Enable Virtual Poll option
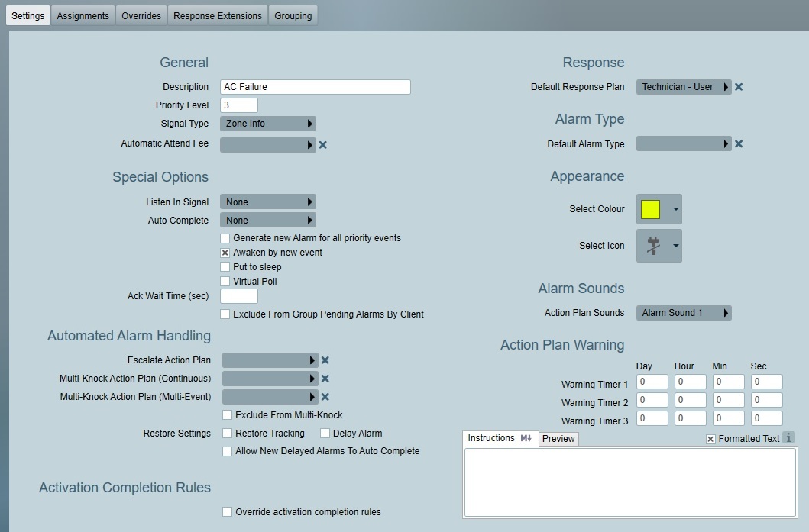This screenshot has width=809, height=532. coord(225,282)
